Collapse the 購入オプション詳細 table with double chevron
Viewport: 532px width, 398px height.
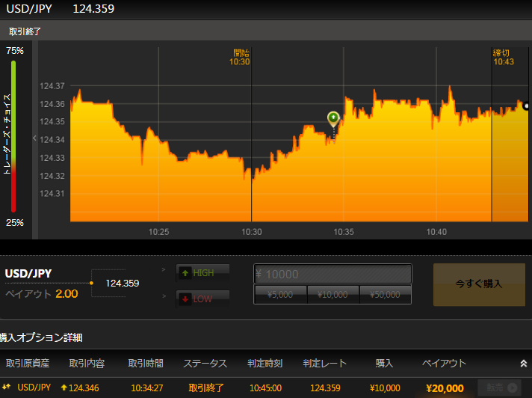[524, 364]
